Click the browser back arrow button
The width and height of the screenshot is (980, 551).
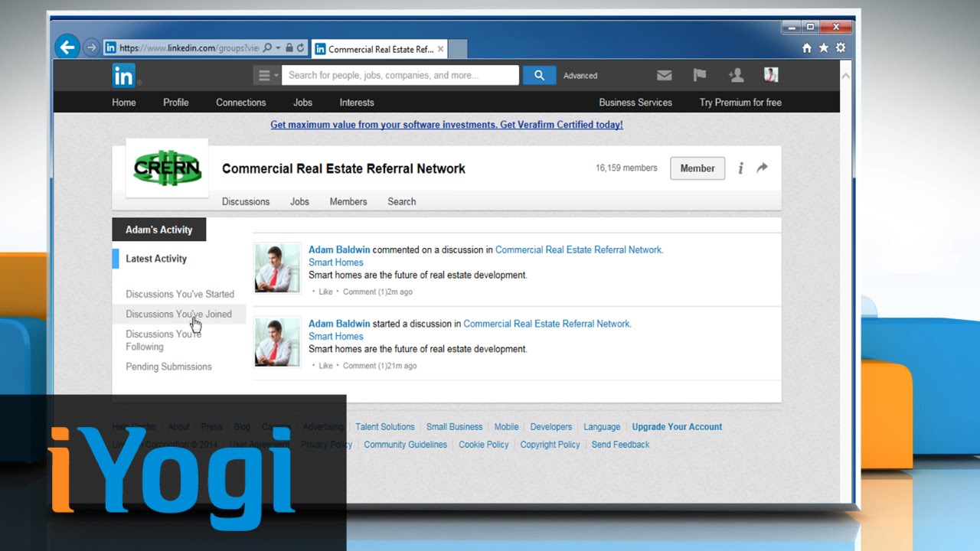pos(67,47)
